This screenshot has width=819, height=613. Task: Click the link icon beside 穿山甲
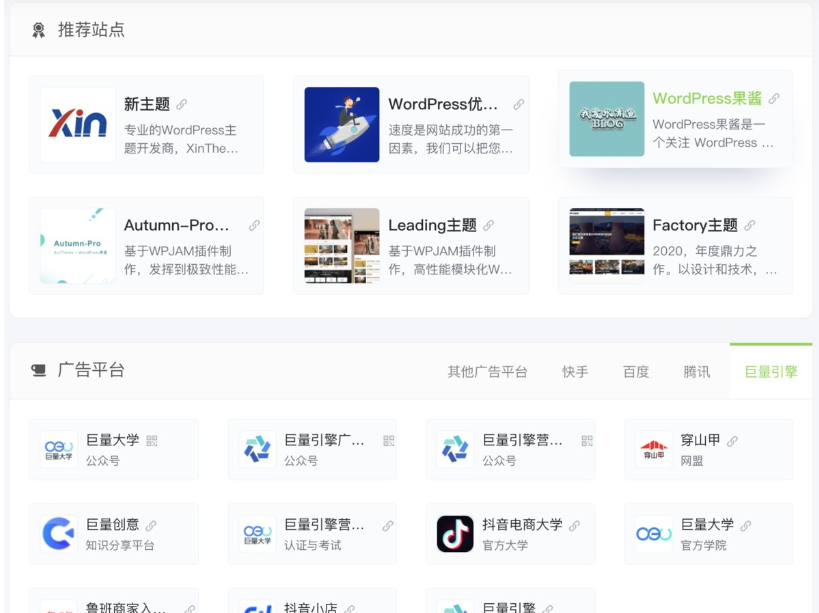pos(732,441)
